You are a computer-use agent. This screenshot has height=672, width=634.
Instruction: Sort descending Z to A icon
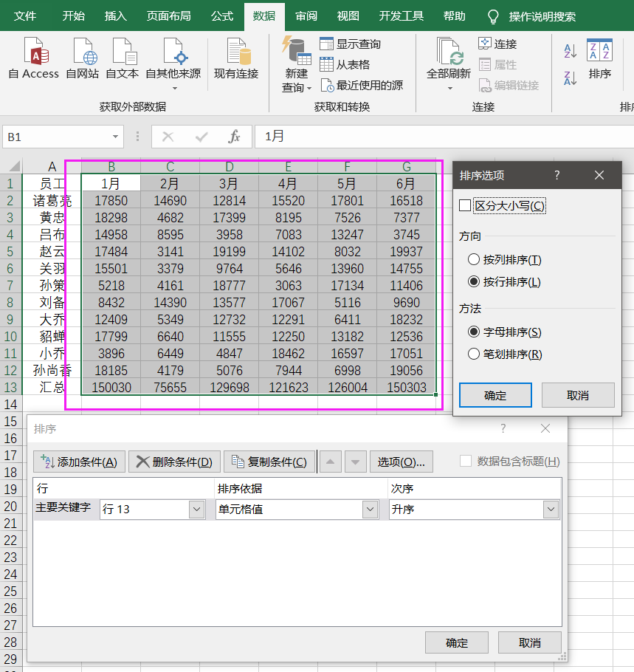tap(571, 78)
